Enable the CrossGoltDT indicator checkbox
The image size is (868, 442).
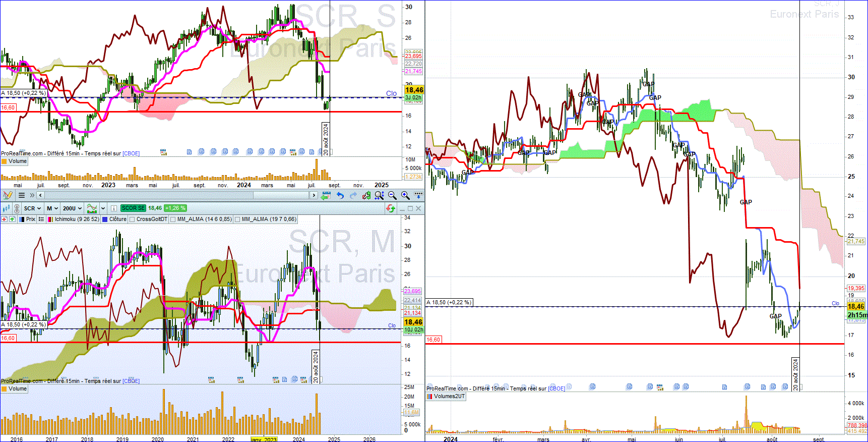(x=132, y=219)
